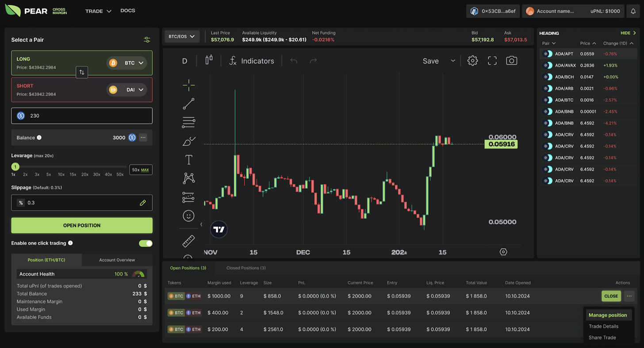
Task: Open chart settings via the gear icon
Action: click(x=472, y=61)
